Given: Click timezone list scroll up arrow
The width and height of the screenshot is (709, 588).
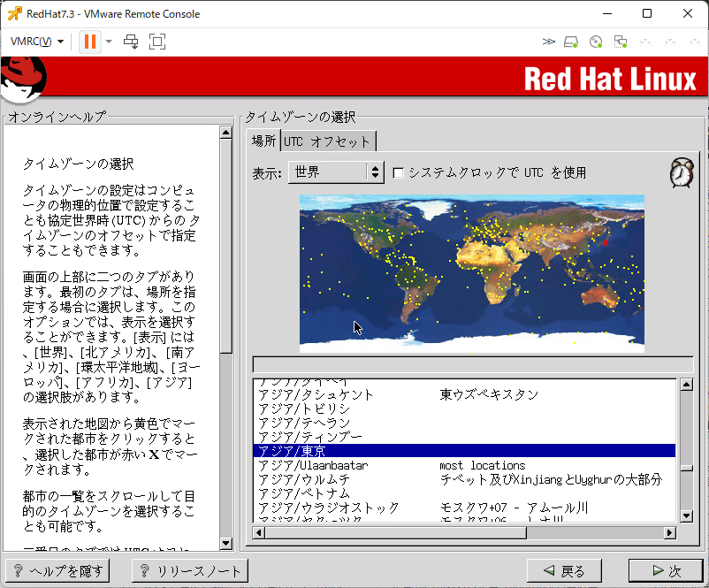Looking at the screenshot, I should (x=686, y=385).
